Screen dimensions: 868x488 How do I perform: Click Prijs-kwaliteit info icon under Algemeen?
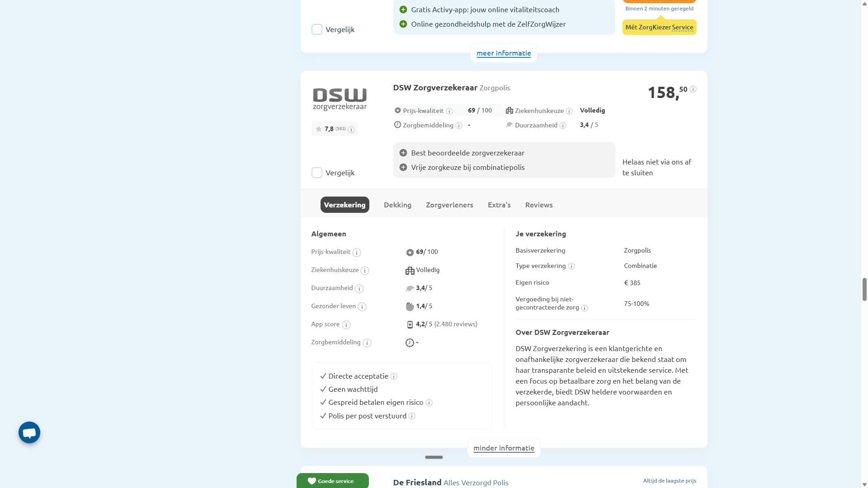pos(357,253)
